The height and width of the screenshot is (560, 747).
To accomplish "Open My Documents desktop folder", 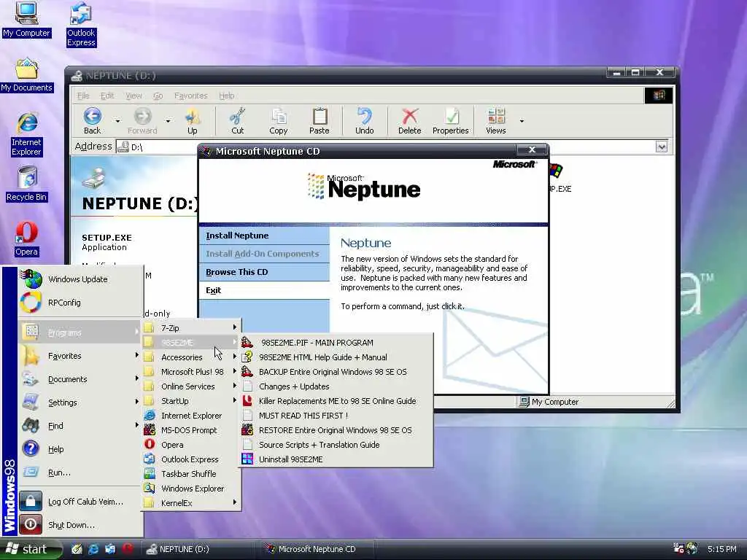I will pos(26,75).
